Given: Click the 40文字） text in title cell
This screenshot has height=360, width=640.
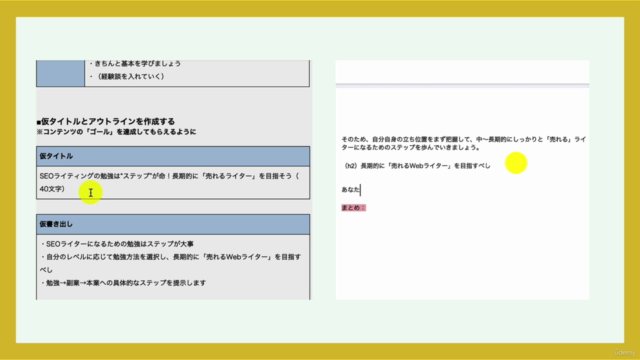Looking at the screenshot, I should click(52, 189).
